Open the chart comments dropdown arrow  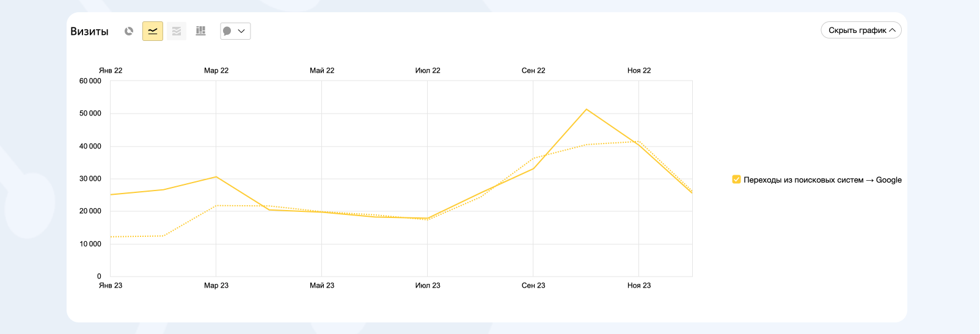point(241,31)
